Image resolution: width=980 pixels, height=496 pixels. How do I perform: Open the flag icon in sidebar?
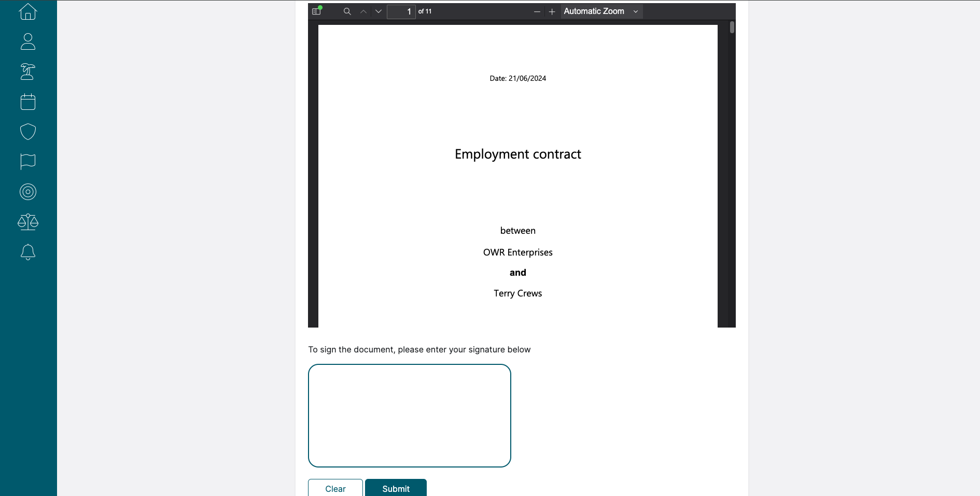28,162
